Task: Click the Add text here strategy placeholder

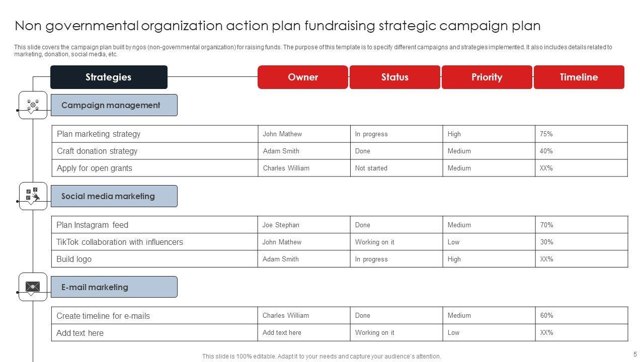Action: pyautogui.click(x=80, y=333)
